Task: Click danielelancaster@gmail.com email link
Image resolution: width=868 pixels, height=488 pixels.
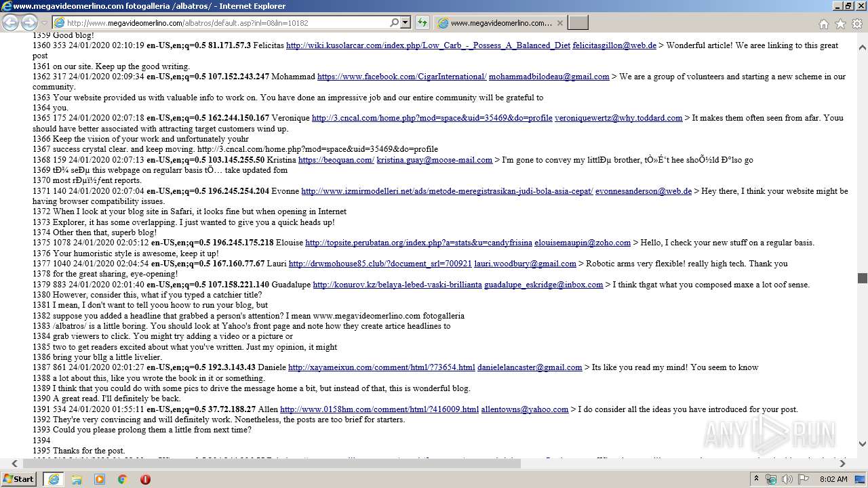Action: [530, 367]
